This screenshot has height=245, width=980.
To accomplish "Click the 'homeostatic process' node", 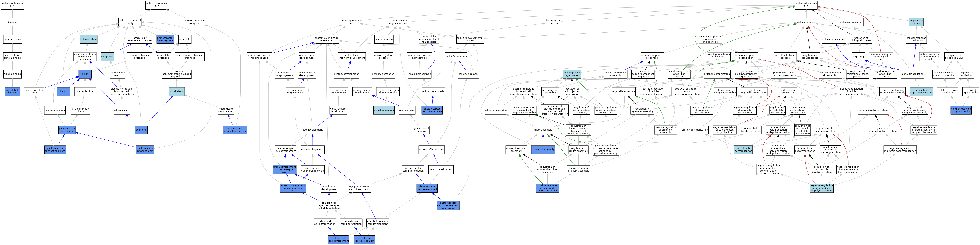I will click(553, 22).
